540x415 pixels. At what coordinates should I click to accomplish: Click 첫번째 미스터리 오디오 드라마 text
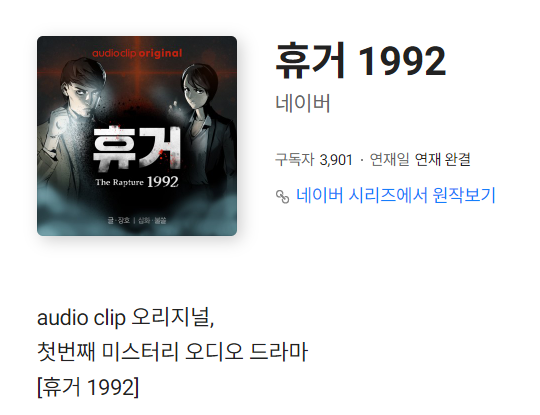172,352
